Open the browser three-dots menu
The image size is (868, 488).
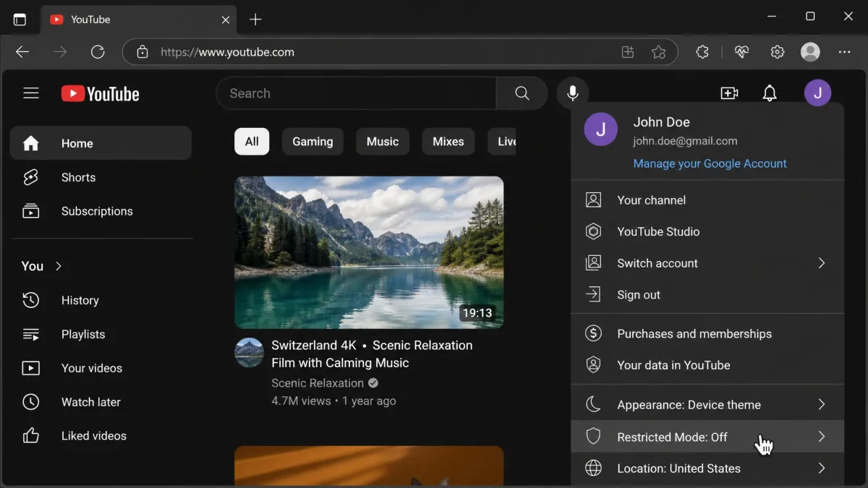845,52
